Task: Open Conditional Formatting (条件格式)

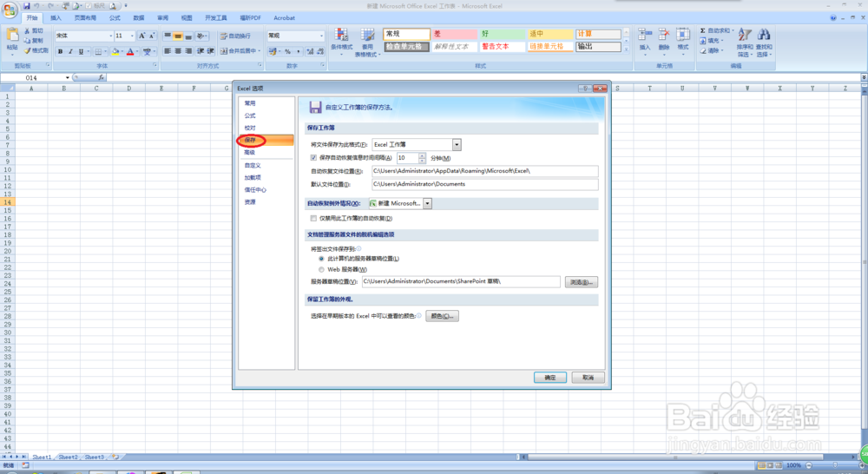Action: coord(341,42)
